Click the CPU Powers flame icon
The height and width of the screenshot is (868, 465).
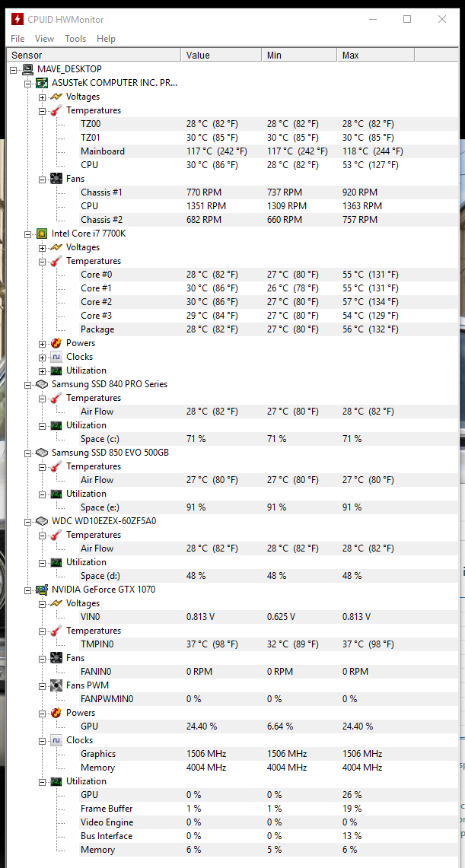(x=56, y=343)
